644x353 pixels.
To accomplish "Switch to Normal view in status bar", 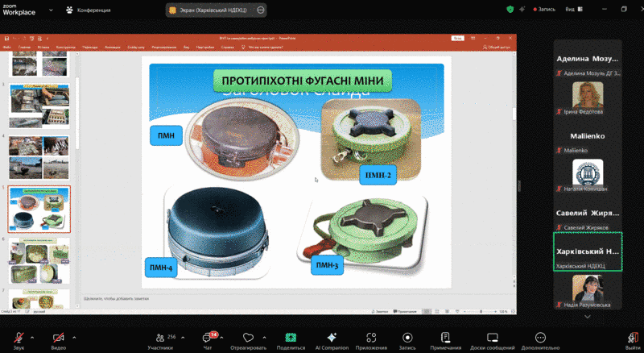I will (x=427, y=311).
